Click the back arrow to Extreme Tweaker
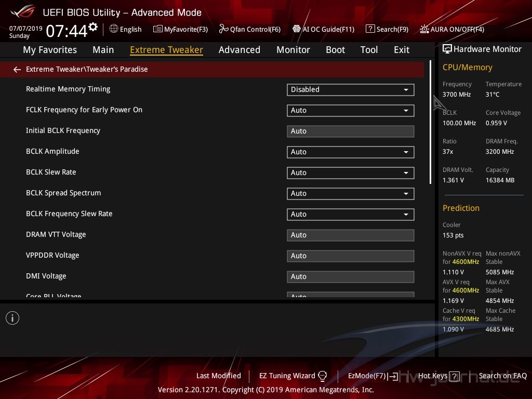The width and height of the screenshot is (532, 399). (x=17, y=70)
